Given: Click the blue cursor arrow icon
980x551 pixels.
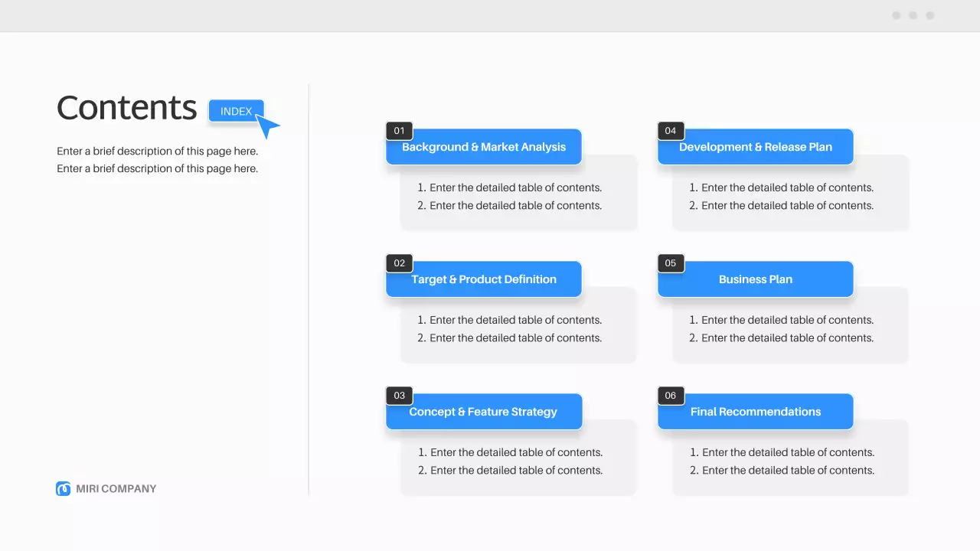Looking at the screenshot, I should coord(267,126).
